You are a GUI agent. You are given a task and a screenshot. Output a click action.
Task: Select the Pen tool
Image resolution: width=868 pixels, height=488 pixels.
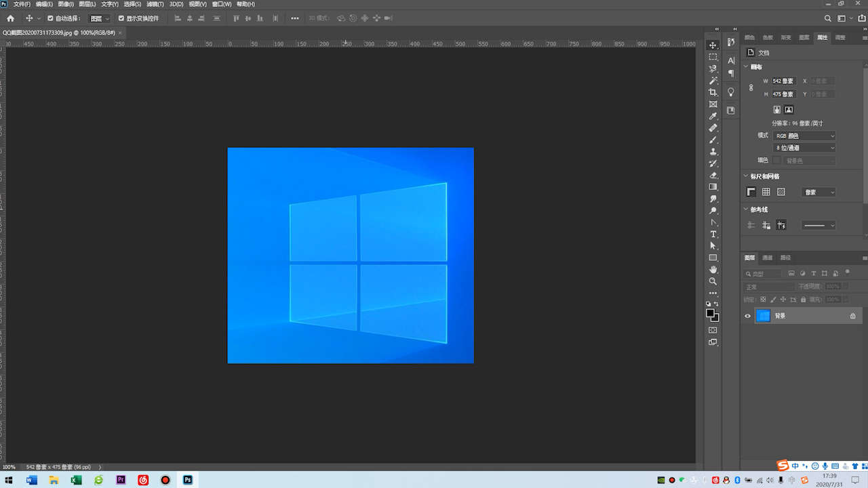coord(713,222)
